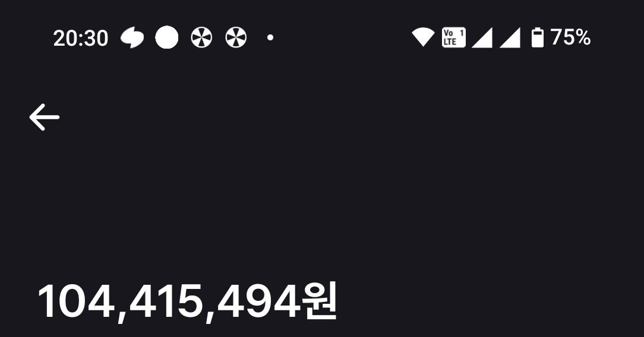644x337 pixels.
Task: Tap the battery status icon
Action: [538, 38]
